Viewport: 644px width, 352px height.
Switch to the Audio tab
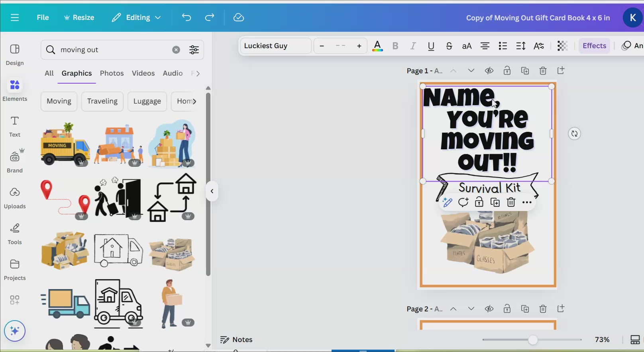pos(173,73)
